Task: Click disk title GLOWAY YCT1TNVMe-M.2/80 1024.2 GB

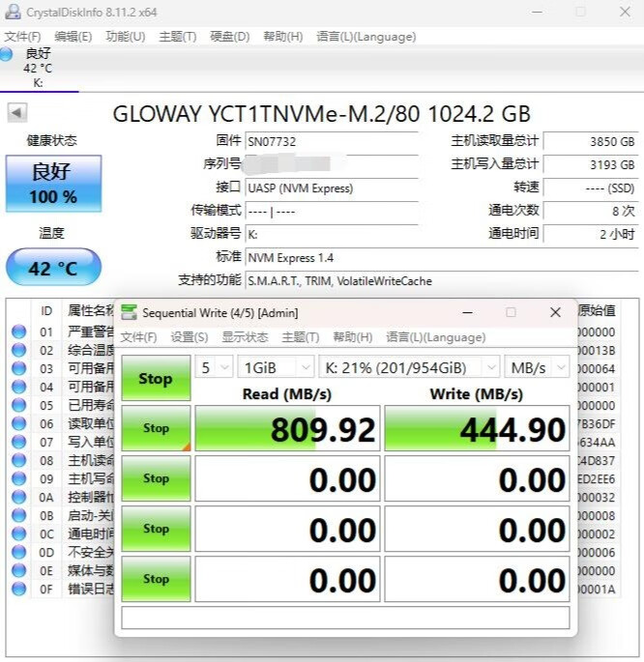Action: [x=322, y=114]
